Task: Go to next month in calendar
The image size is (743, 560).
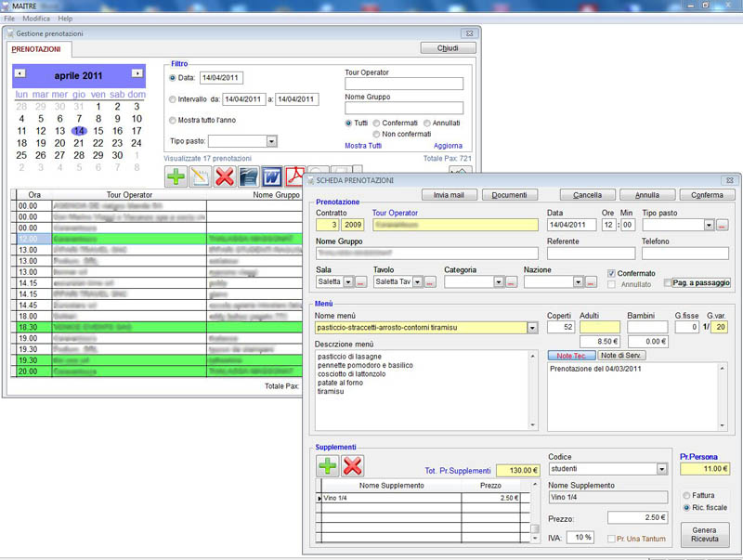Action: click(137, 73)
